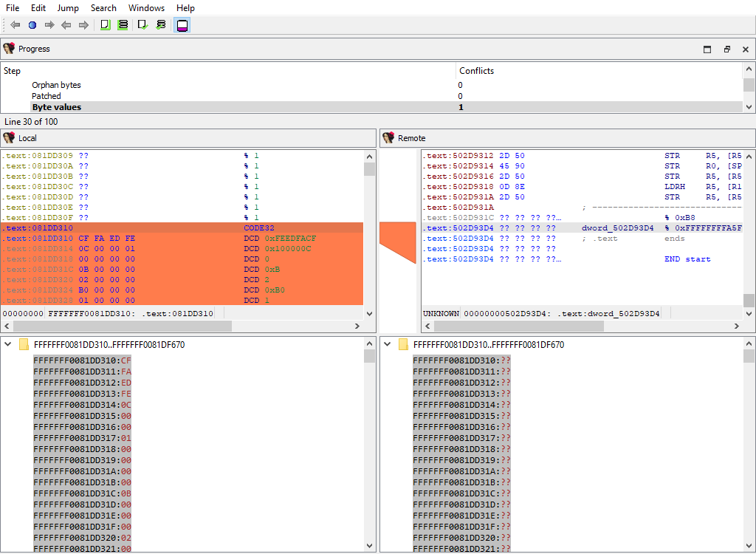Click the stacked pages with checkmark icon
Image resolution: width=756 pixels, height=554 pixels.
(161, 25)
